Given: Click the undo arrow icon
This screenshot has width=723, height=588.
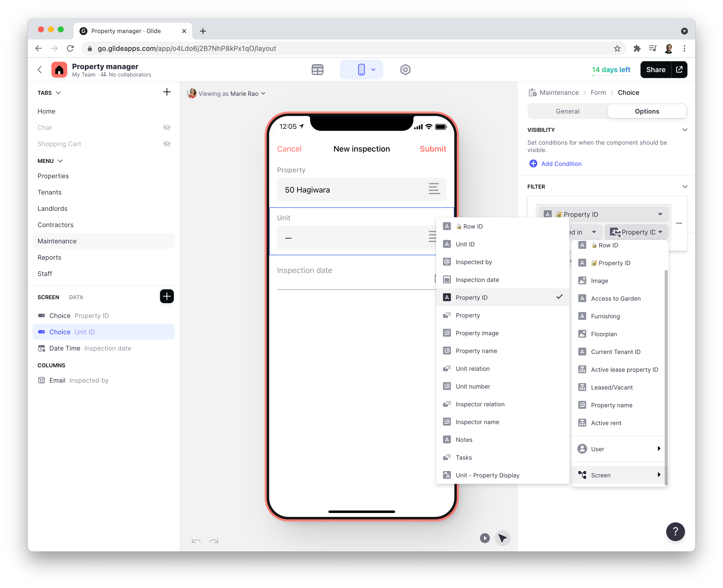Looking at the screenshot, I should tap(196, 541).
